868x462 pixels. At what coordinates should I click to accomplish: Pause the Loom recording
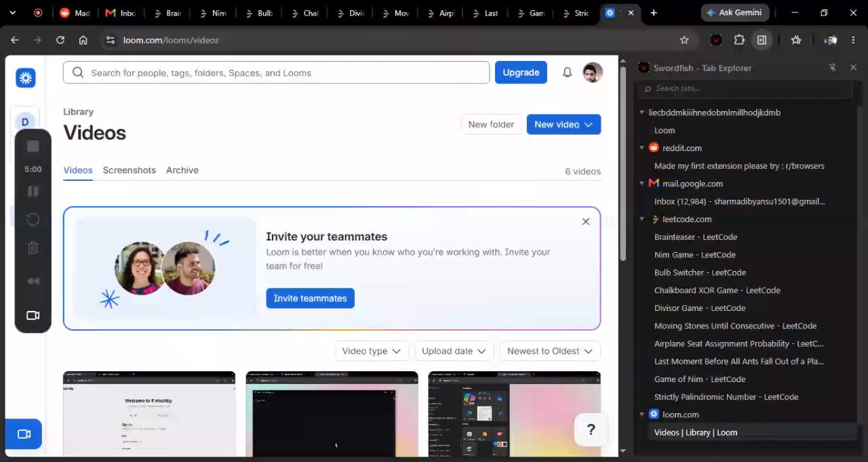(33, 192)
